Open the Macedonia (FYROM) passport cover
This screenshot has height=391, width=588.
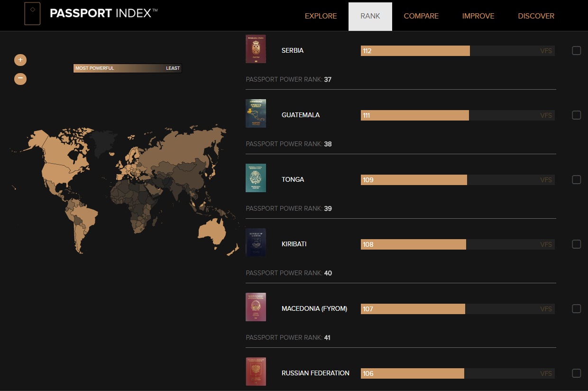(256, 307)
